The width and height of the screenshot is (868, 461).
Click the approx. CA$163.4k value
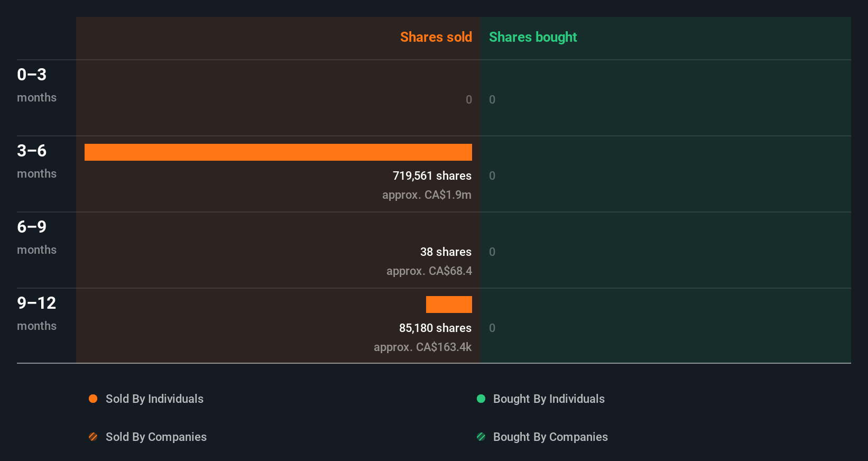click(422, 347)
